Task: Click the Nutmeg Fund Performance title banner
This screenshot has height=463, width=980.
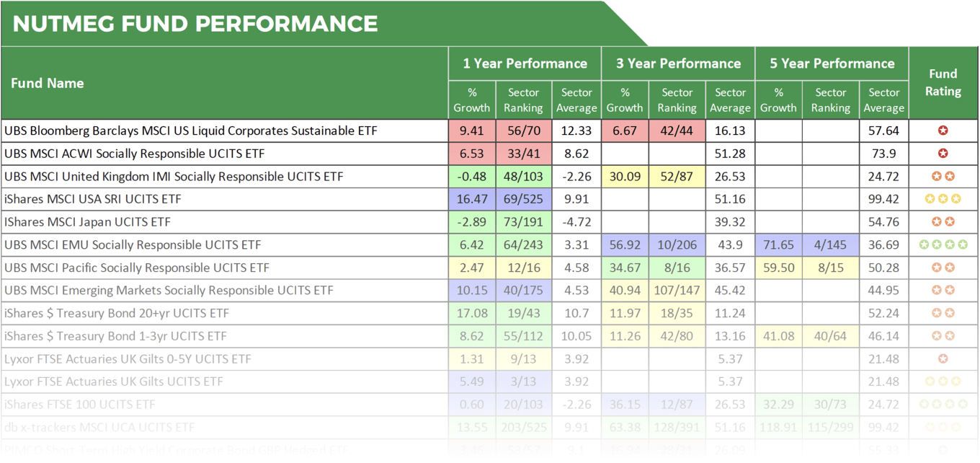Action: [195, 24]
